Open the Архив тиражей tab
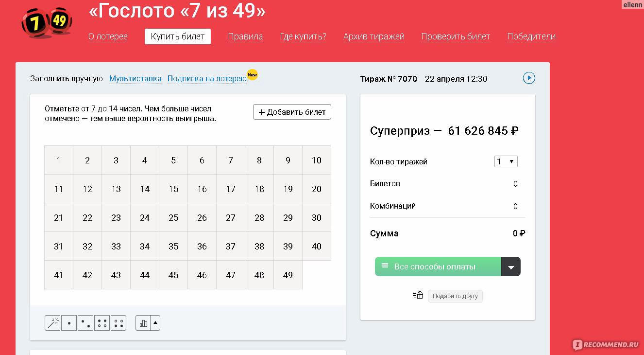 pyautogui.click(x=374, y=36)
